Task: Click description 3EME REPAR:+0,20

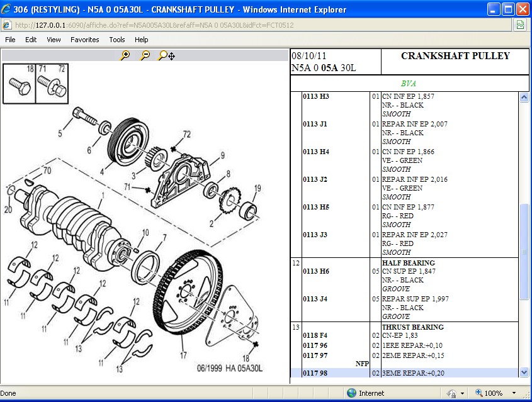Action: tap(413, 373)
